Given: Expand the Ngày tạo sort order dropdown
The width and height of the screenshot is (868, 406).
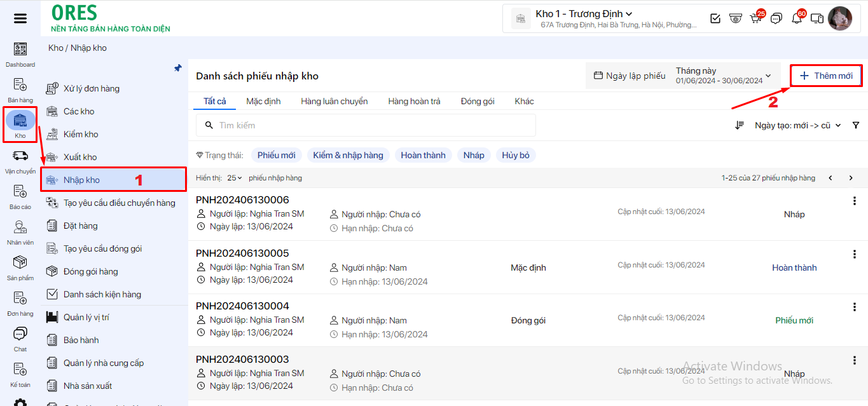Looking at the screenshot, I should [x=797, y=125].
